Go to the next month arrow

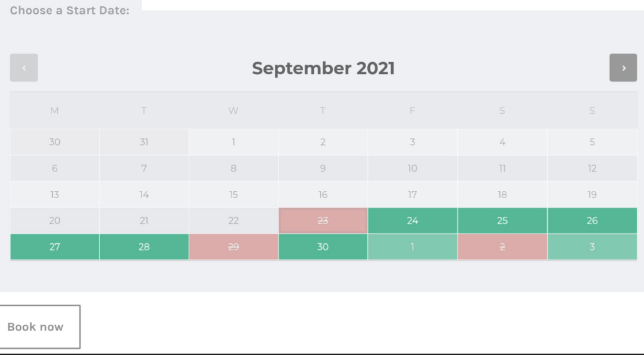click(x=623, y=68)
